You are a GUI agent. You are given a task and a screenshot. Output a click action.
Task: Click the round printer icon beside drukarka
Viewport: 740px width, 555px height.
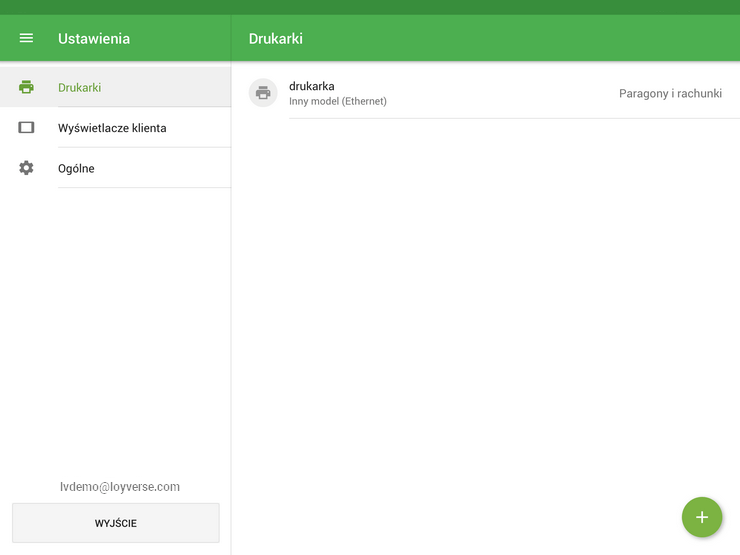263,93
